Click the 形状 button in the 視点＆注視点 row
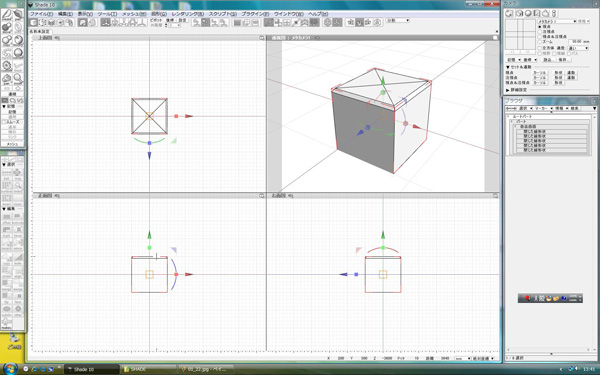This screenshot has height=375, width=600. (558, 83)
